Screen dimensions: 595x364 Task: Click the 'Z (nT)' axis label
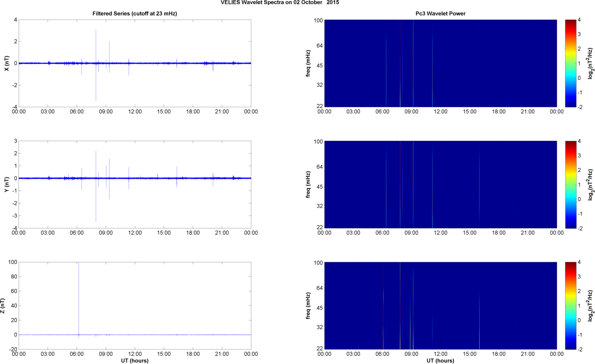pyautogui.click(x=4, y=305)
